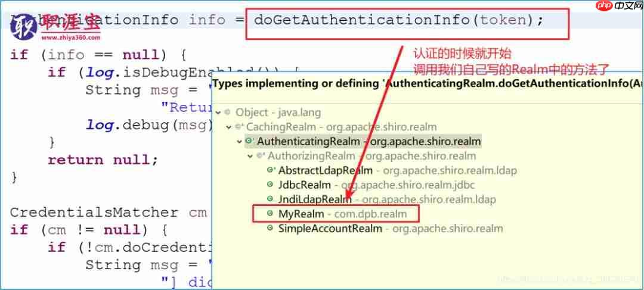
Task: Collapse the Object java.lang tree node
Action: point(218,113)
